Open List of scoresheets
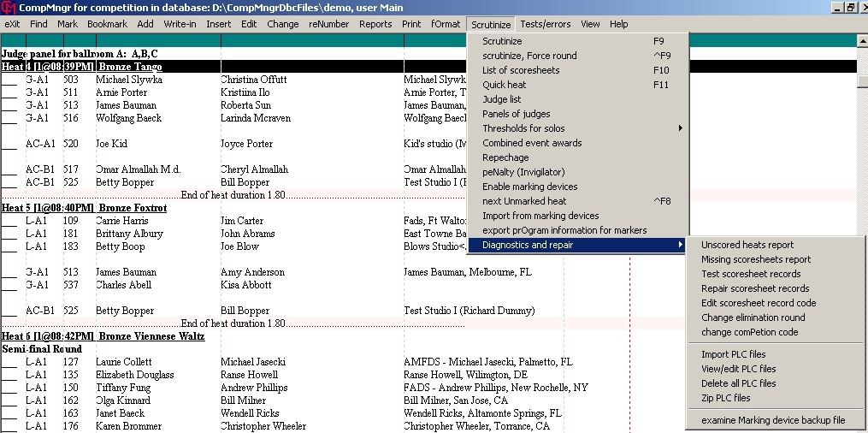Screen dimensions: 868x433 click(x=578, y=70)
